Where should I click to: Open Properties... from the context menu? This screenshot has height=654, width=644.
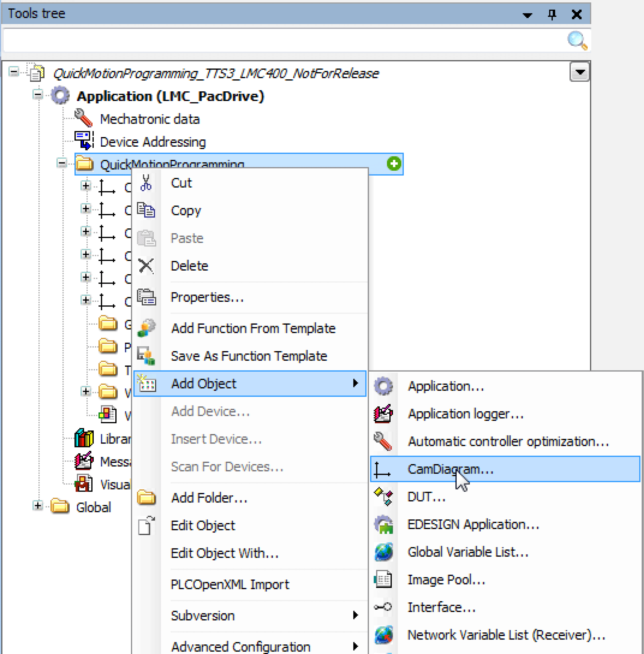pyautogui.click(x=250, y=297)
